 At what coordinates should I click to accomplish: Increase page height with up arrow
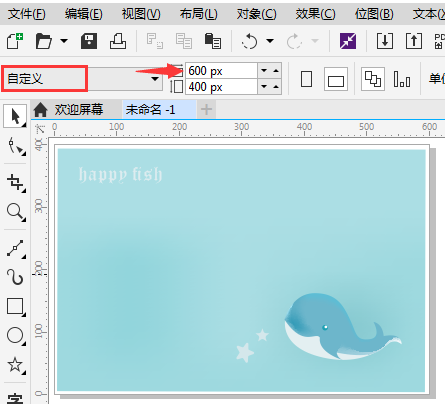pos(276,87)
